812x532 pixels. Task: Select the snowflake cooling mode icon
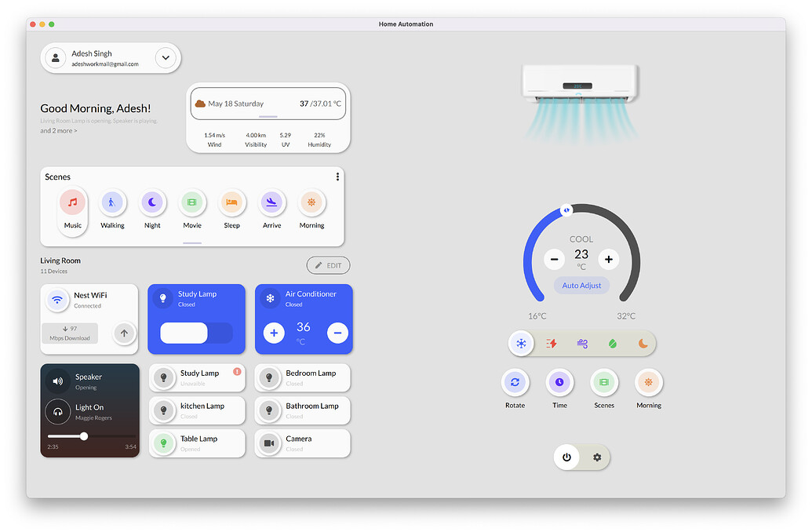[x=520, y=343]
